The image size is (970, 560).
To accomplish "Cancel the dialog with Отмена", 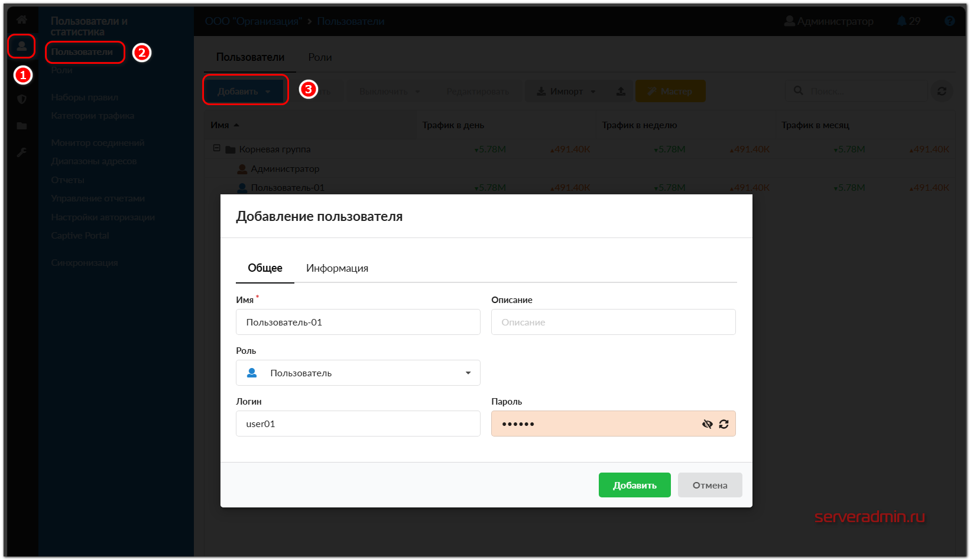I will [x=709, y=485].
